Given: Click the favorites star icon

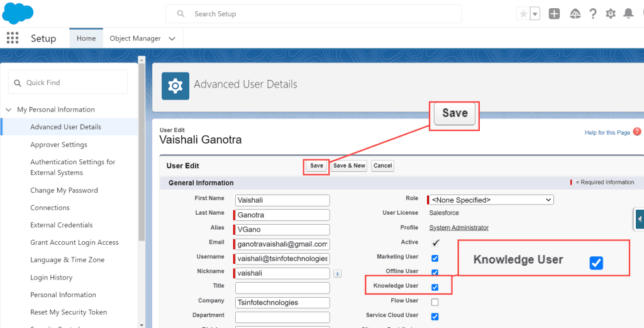Looking at the screenshot, I should [523, 14].
